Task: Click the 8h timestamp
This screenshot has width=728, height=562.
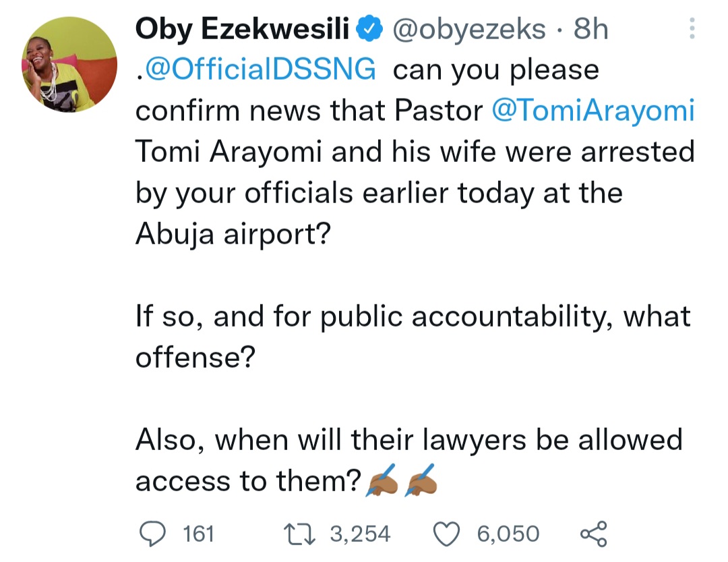Action: tap(590, 29)
